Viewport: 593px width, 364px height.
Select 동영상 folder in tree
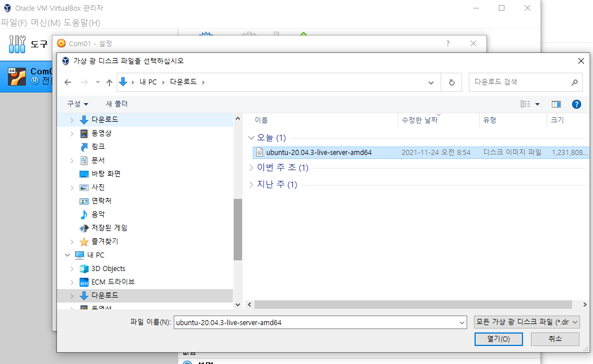(x=102, y=134)
